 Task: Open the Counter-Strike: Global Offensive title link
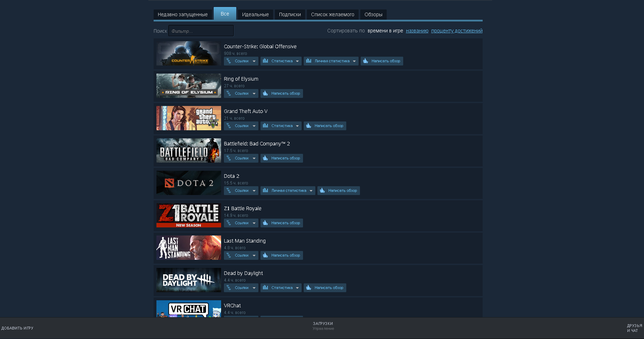click(260, 46)
